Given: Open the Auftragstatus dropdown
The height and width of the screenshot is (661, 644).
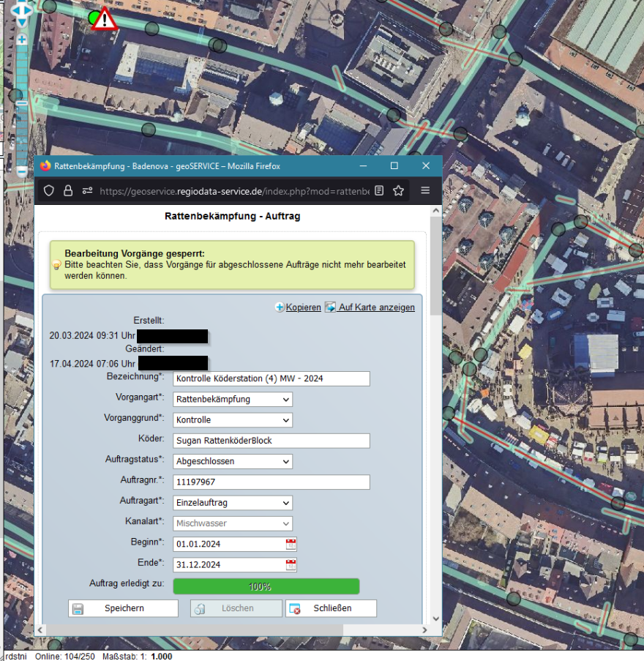Looking at the screenshot, I should tap(233, 461).
